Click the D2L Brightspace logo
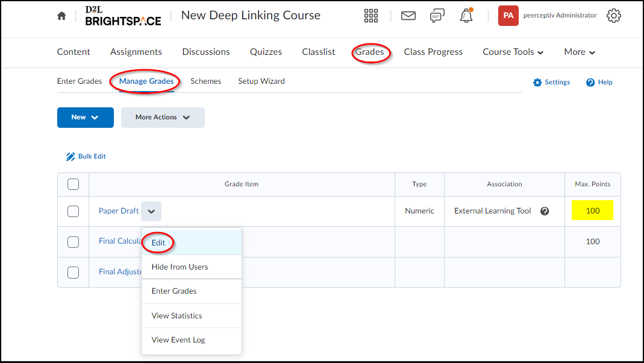This screenshot has width=644, height=363. click(x=123, y=16)
